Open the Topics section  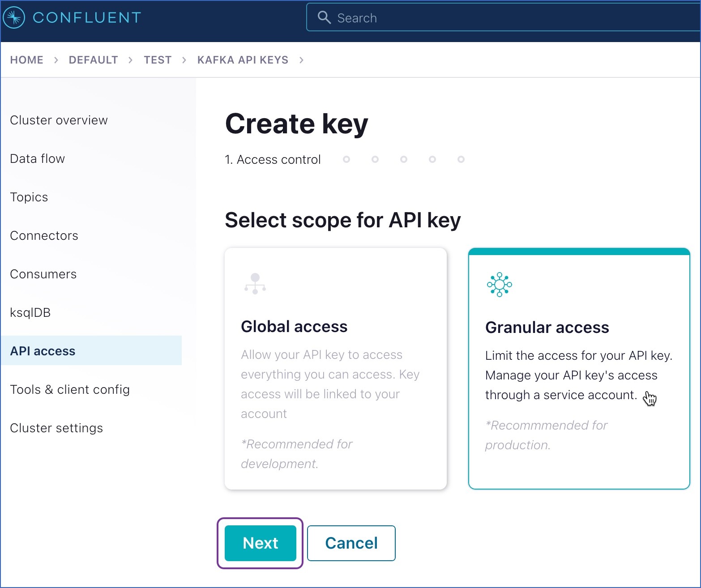tap(29, 197)
